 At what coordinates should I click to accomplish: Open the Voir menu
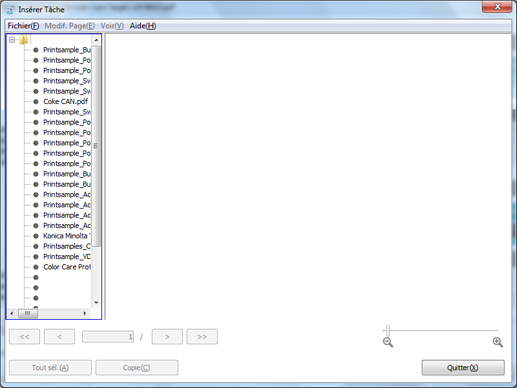pos(112,26)
